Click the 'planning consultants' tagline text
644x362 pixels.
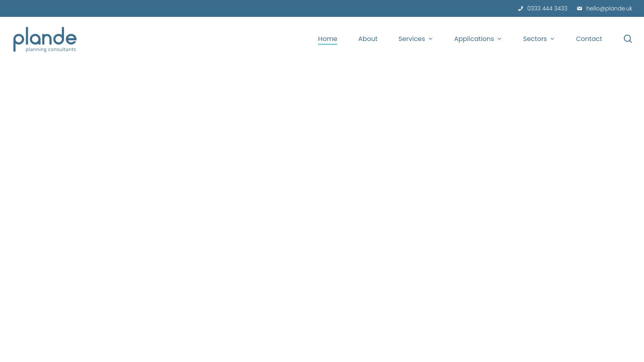tap(51, 49)
